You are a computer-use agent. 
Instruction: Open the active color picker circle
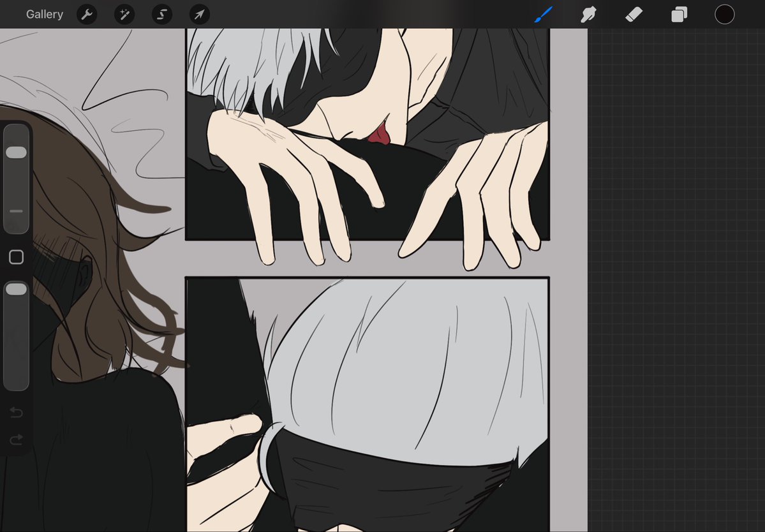pos(725,15)
